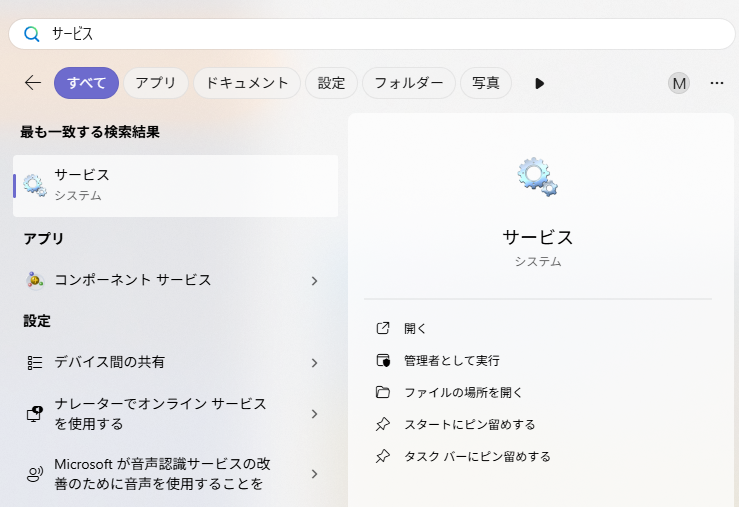Select the すべて filter tab
The height and width of the screenshot is (507, 739).
[x=86, y=83]
